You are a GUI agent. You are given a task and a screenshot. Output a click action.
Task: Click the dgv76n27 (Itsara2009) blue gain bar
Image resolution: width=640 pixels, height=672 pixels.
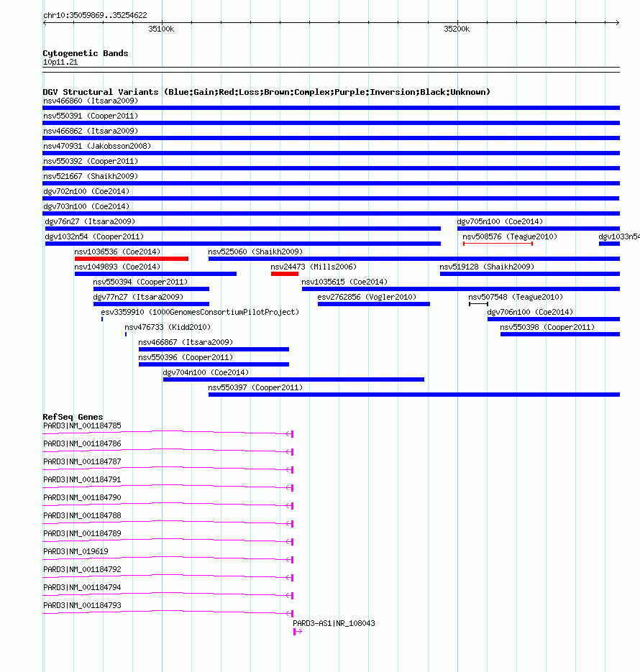[x=243, y=229]
